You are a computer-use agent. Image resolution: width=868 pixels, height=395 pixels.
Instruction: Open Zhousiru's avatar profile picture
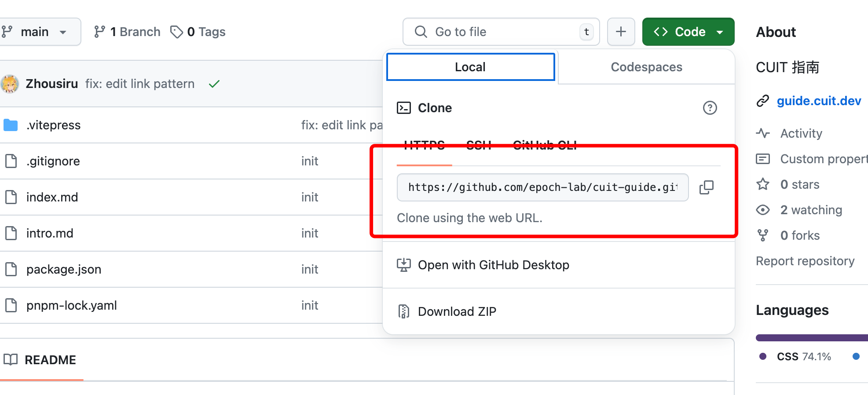(10, 84)
